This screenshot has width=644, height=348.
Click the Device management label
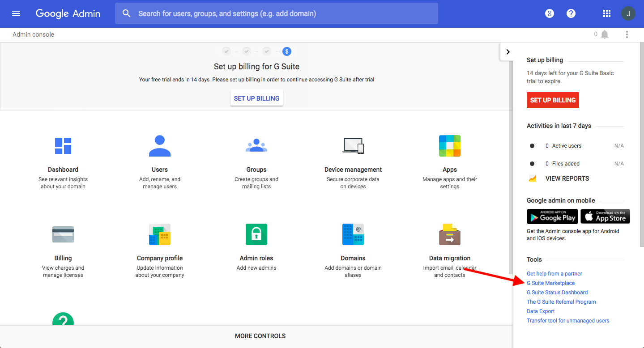[x=353, y=170]
